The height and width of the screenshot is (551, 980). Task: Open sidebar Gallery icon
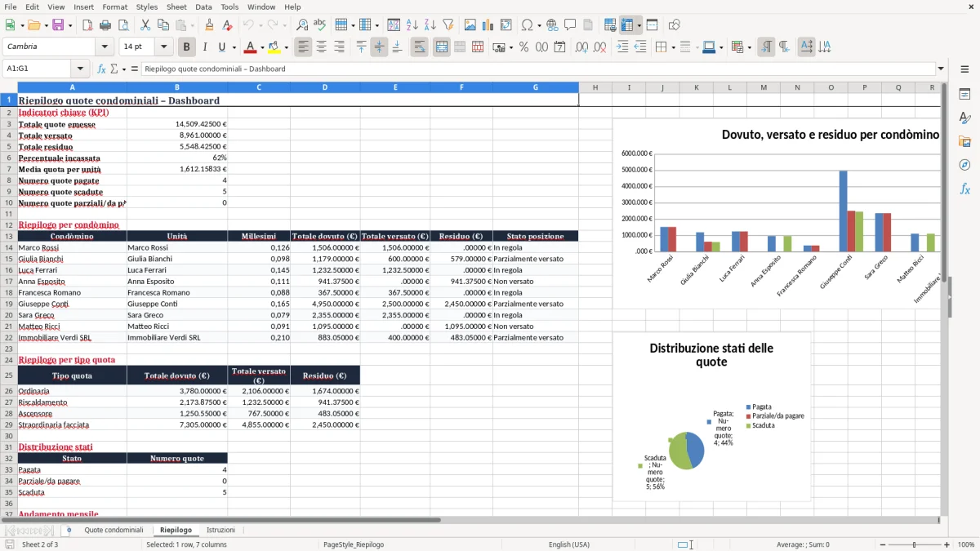click(964, 141)
